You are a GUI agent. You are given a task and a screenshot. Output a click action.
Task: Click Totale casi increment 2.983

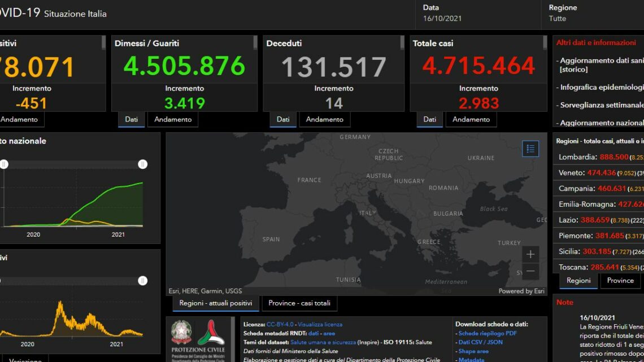478,103
